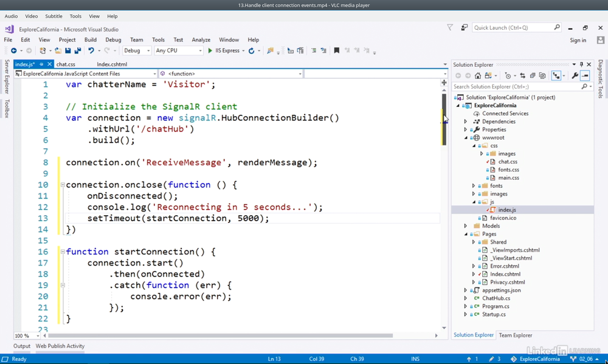Open Pending Changes Filter in Solution Explorer
The height and width of the screenshot is (364, 608).
tap(508, 76)
